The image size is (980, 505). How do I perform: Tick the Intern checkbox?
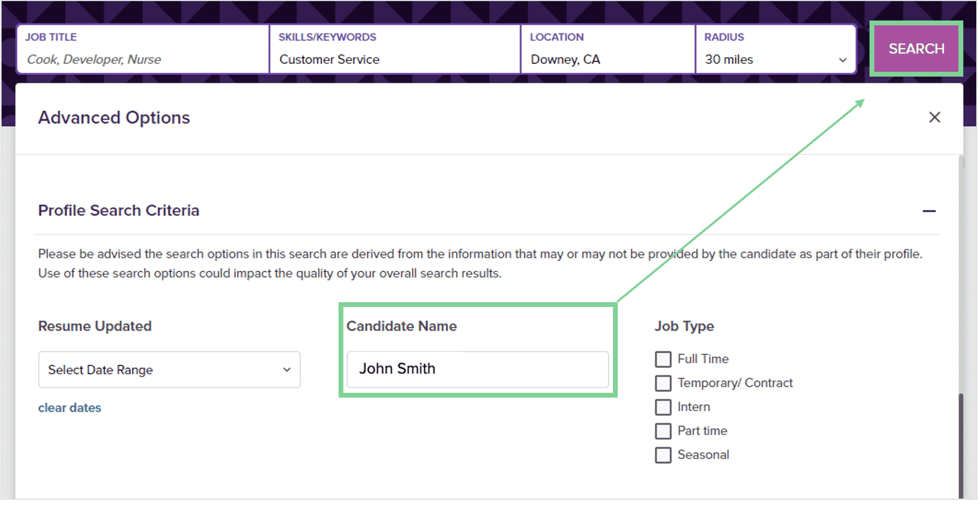663,407
